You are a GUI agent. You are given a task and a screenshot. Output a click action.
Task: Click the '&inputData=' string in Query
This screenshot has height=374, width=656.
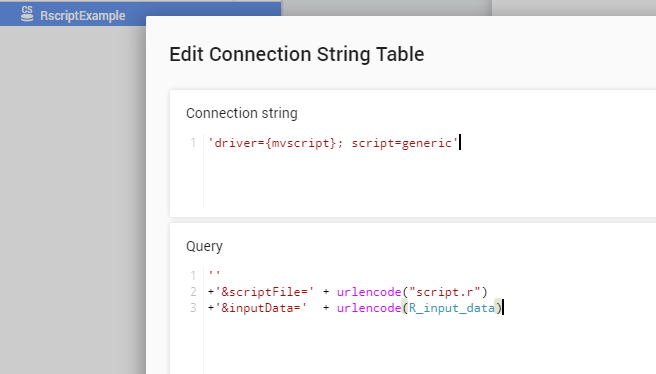(261, 308)
